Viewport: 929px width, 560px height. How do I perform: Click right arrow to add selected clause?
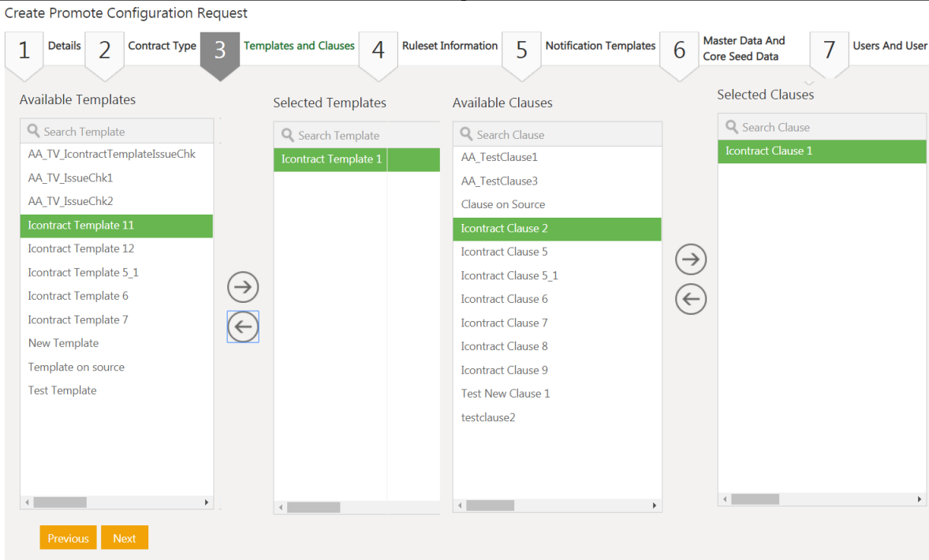point(691,259)
